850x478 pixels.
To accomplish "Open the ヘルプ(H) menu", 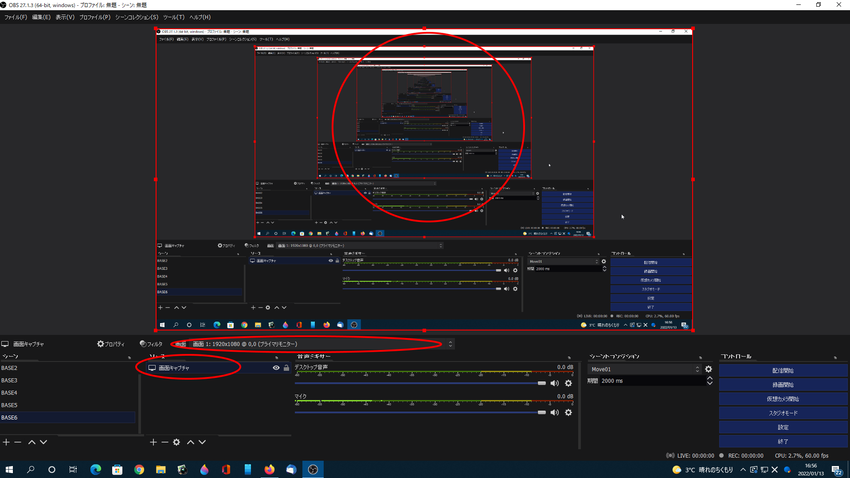I will point(200,17).
